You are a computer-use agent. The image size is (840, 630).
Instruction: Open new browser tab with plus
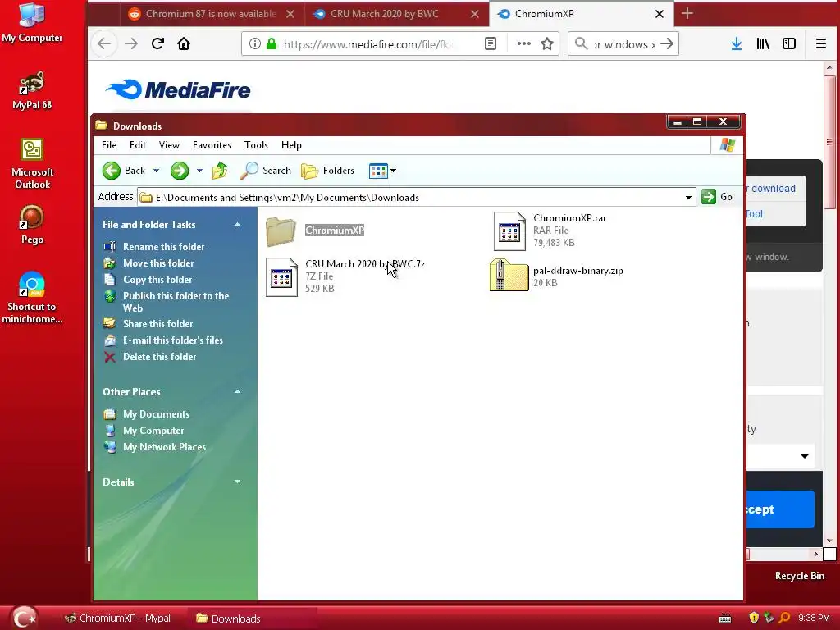[x=687, y=14]
